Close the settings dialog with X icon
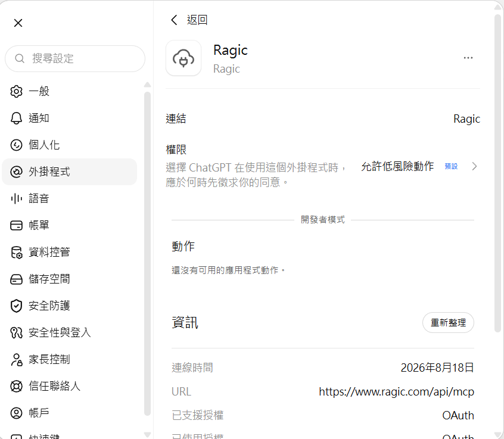504x439 pixels. [18, 23]
